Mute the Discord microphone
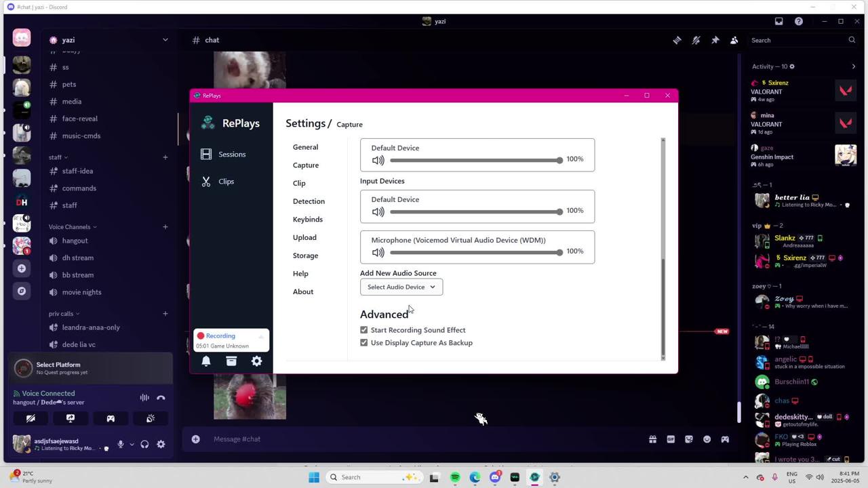This screenshot has height=488, width=868. (x=121, y=445)
